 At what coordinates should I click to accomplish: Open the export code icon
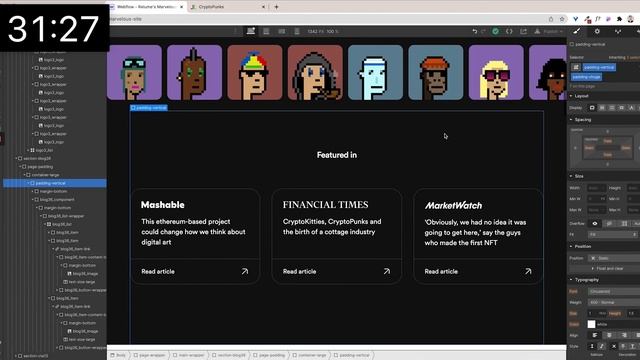point(509,31)
